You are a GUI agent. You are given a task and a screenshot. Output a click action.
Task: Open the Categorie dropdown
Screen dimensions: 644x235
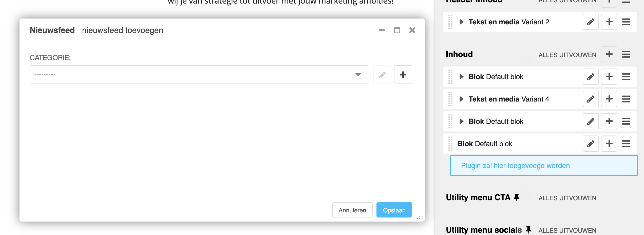199,74
